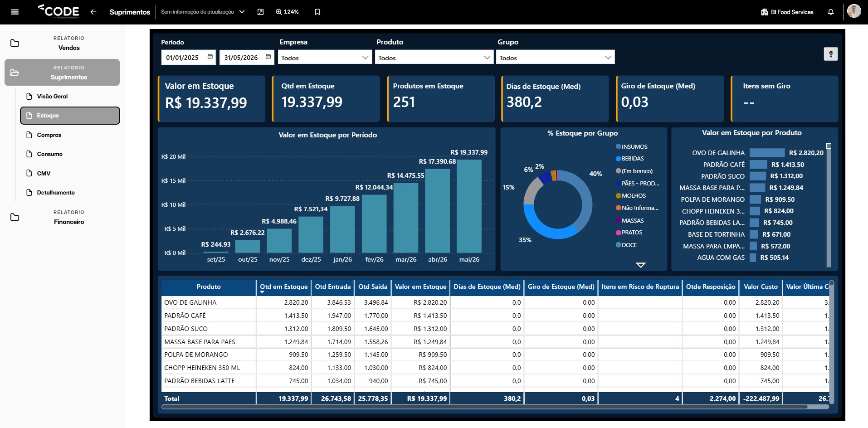Click the help question mark button

coord(830,54)
